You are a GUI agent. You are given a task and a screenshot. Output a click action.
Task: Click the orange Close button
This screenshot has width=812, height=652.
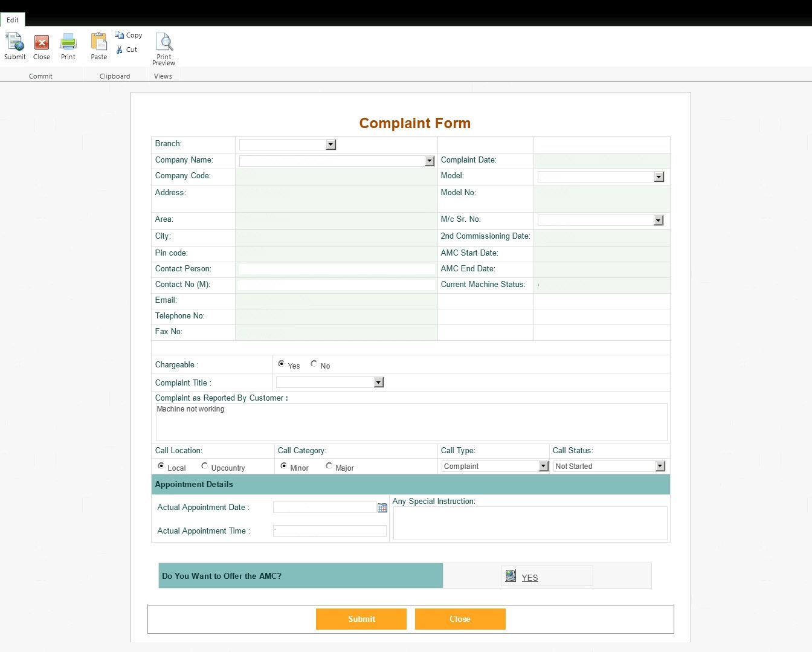tap(460, 619)
